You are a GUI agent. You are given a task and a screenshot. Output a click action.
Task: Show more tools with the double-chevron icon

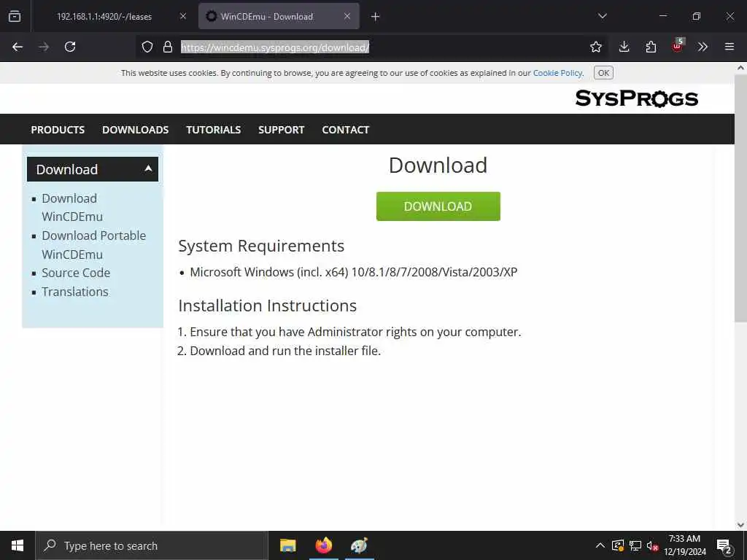703,47
